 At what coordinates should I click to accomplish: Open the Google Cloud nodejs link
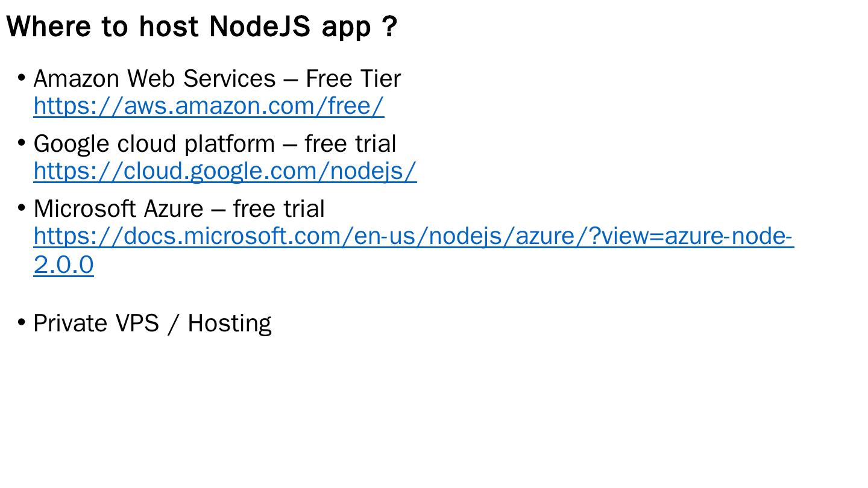225,171
